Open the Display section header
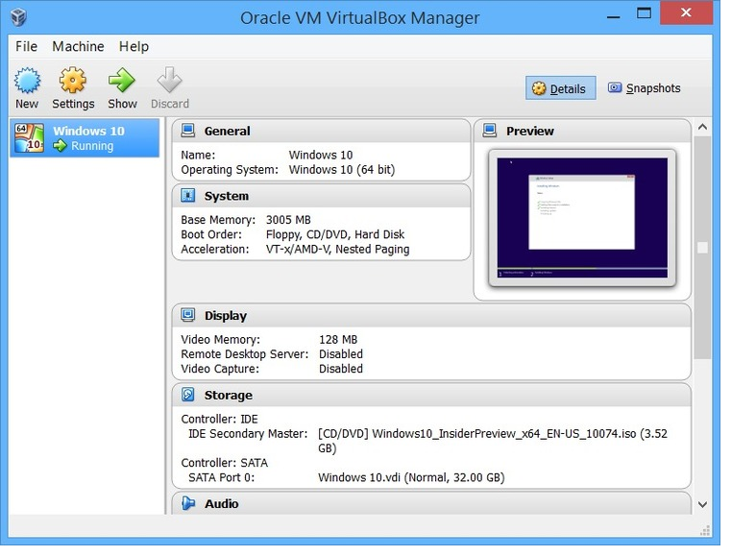756x556 pixels. pos(431,316)
